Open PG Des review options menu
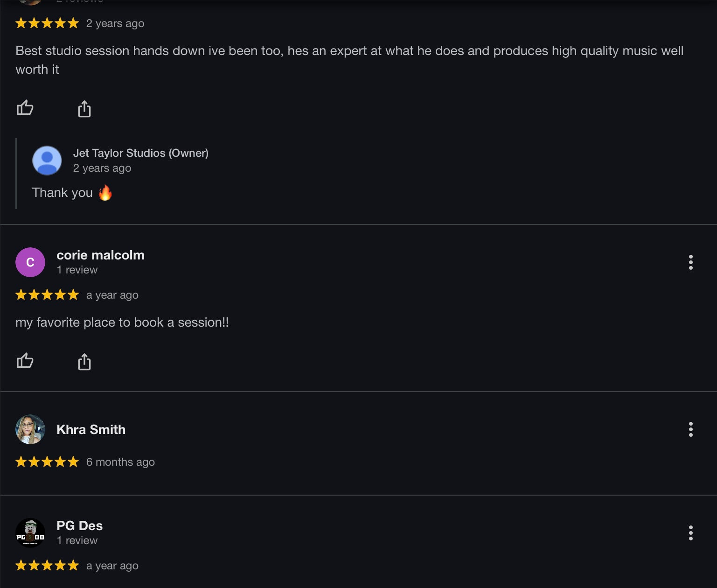 (x=690, y=533)
